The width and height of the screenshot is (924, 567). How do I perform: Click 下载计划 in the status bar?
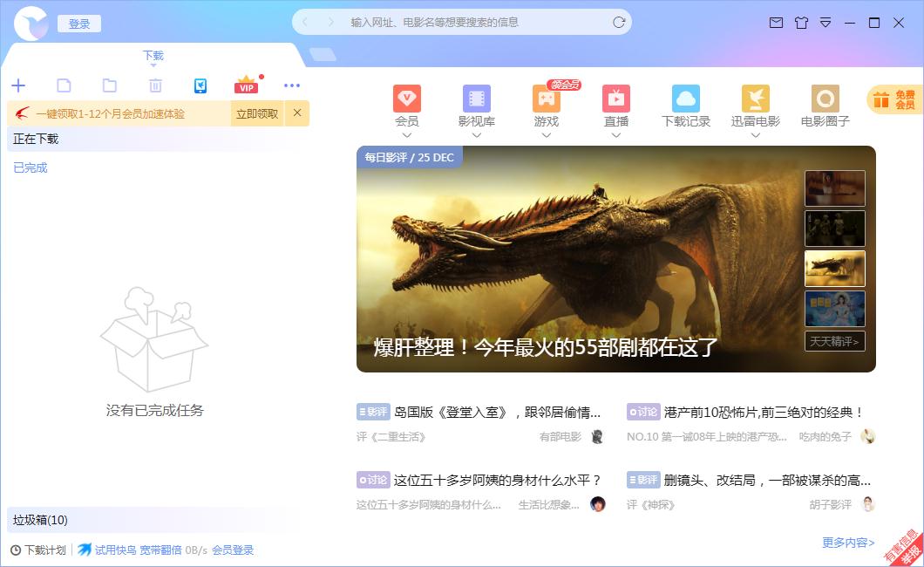45,550
